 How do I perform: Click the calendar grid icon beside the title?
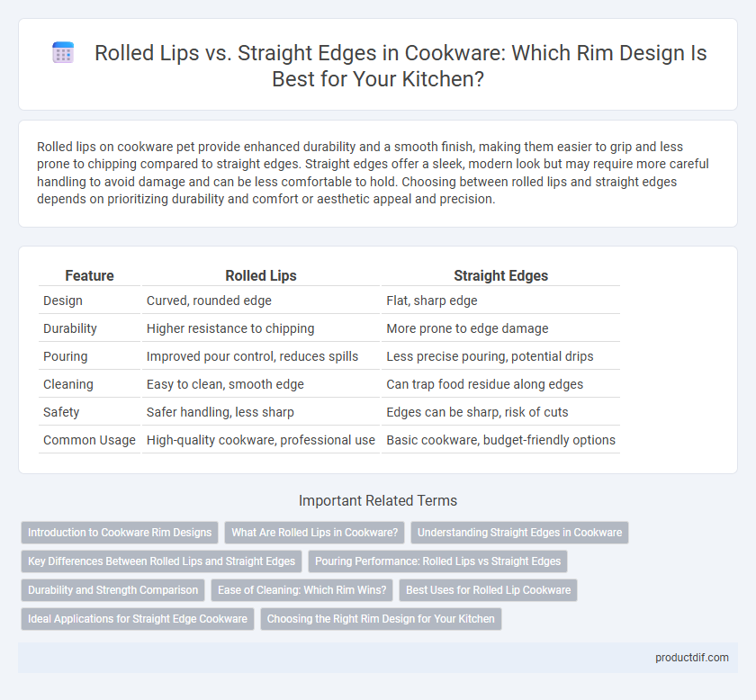coord(63,52)
